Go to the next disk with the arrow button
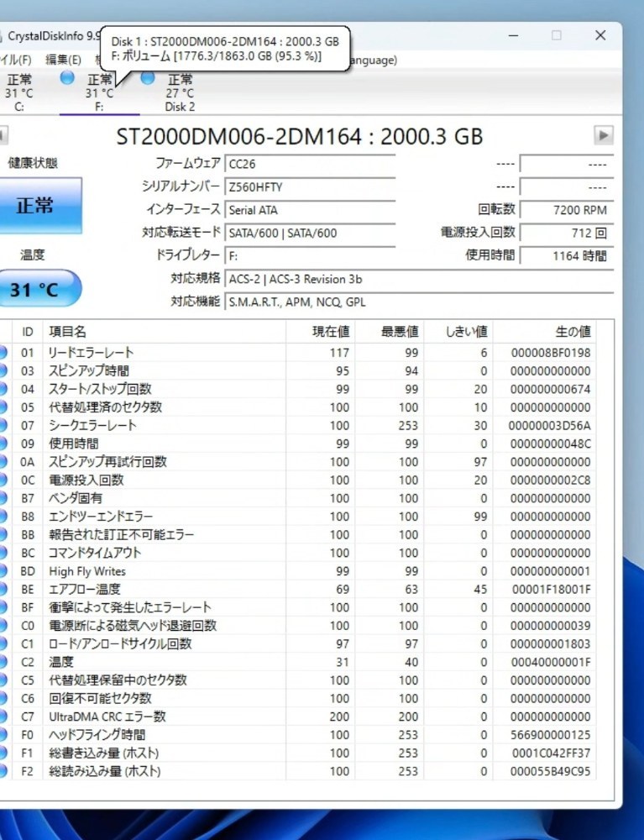Screen dimensions: 644x840 pos(604,135)
